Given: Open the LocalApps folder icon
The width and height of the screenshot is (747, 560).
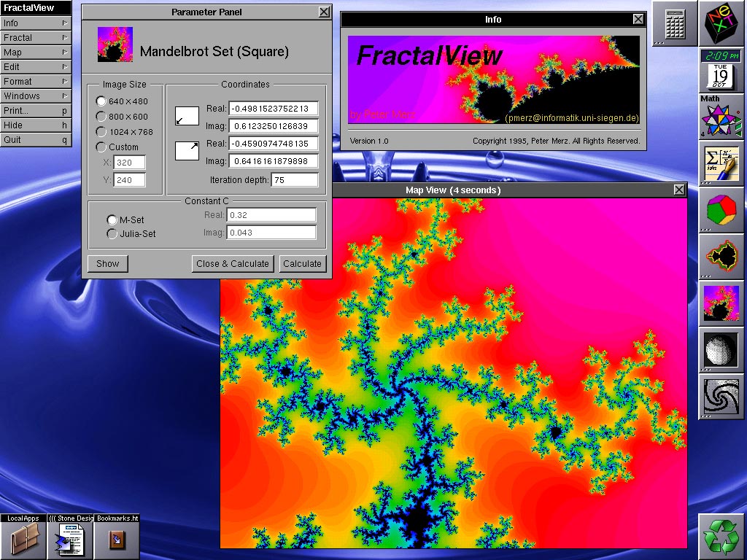Looking at the screenshot, I should pos(23,540).
